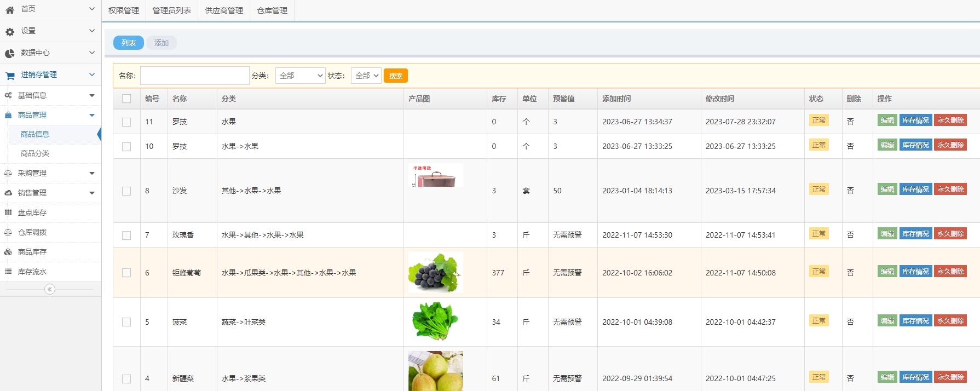This screenshot has width=980, height=391.
Task: Open the status dropdown filter
Action: pos(366,76)
